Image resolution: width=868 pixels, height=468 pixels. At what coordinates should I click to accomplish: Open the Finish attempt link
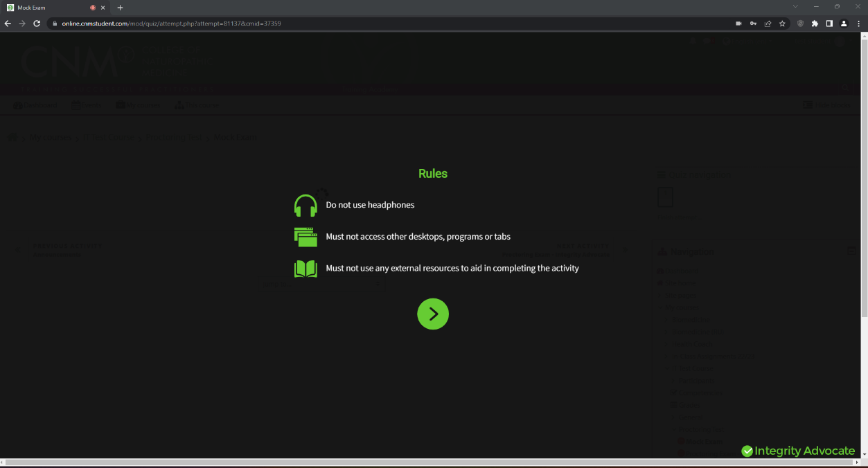(x=679, y=217)
